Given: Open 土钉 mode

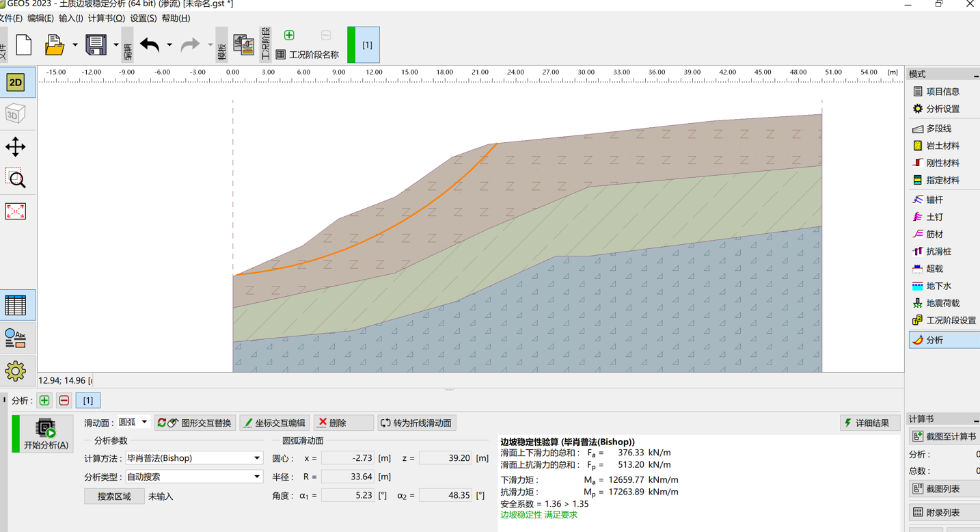Looking at the screenshot, I should click(x=943, y=217).
